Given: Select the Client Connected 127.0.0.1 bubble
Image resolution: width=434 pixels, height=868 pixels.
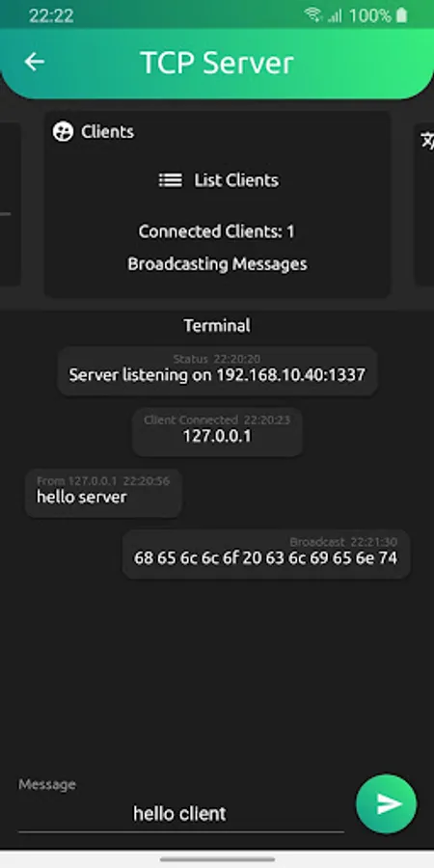Looking at the screenshot, I should coord(217,432).
